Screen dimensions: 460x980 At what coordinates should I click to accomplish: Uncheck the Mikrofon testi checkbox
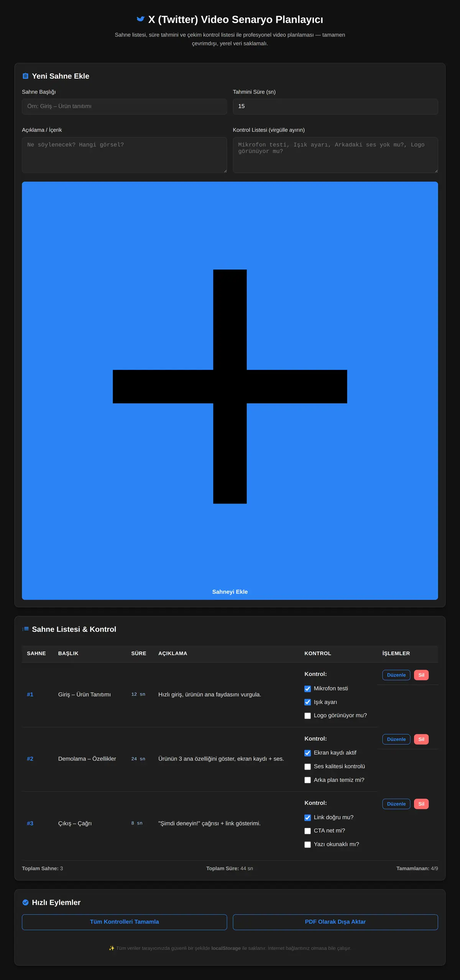307,689
